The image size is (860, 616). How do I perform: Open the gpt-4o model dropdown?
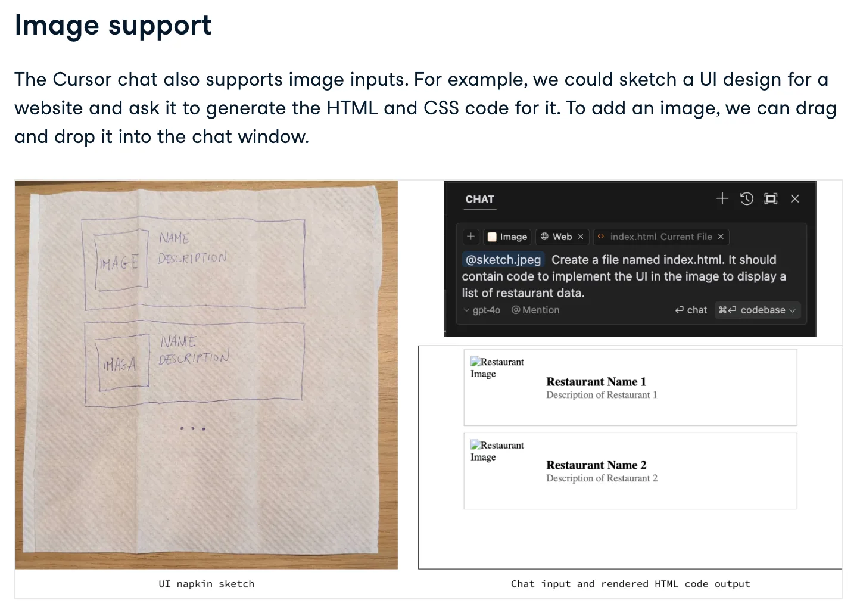point(482,310)
